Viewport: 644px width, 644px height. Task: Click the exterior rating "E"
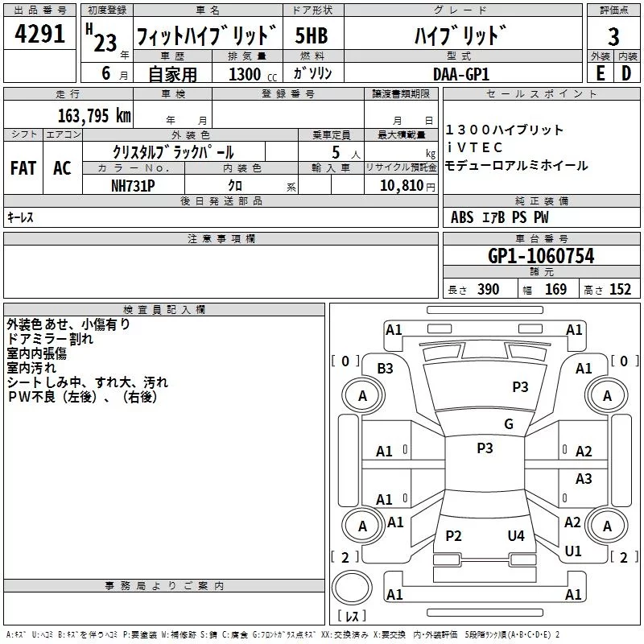tap(601, 73)
